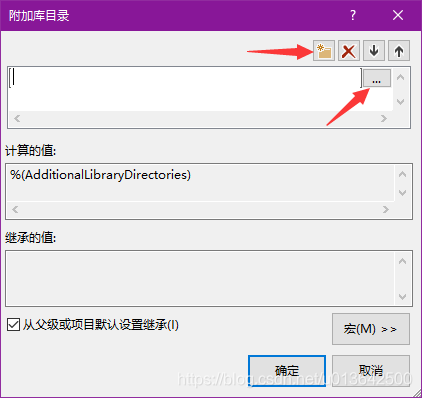Move the selected line up
Image resolution: width=422 pixels, height=398 pixels.
399,51
